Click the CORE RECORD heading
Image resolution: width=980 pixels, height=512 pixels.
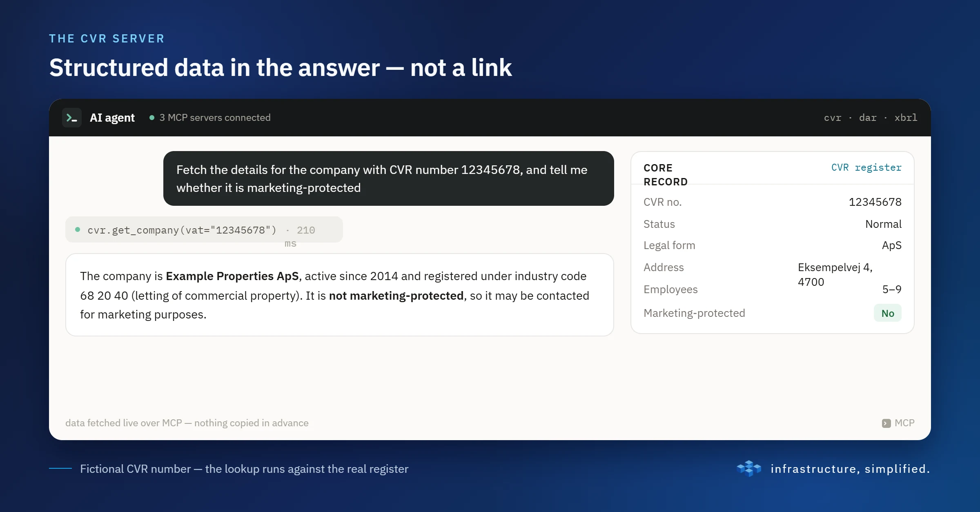coord(666,175)
